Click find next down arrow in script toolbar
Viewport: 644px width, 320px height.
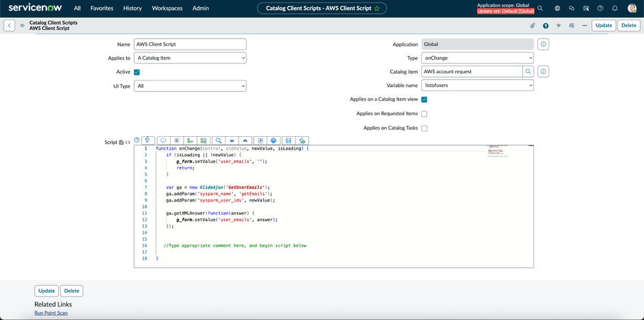tap(232, 140)
